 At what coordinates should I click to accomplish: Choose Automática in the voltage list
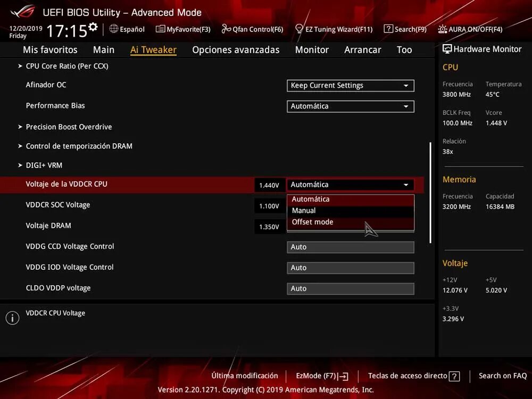[351, 199]
